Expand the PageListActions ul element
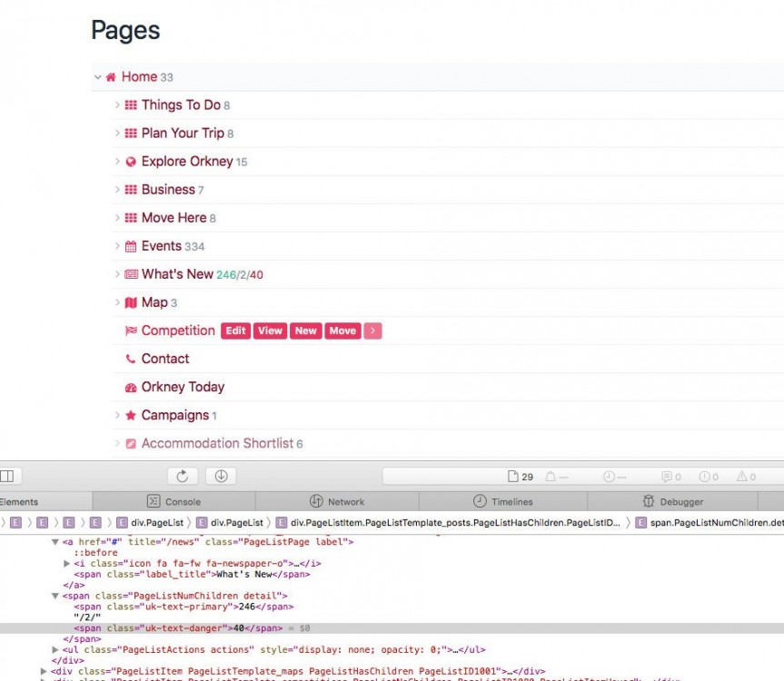The image size is (784, 681). click(x=55, y=648)
